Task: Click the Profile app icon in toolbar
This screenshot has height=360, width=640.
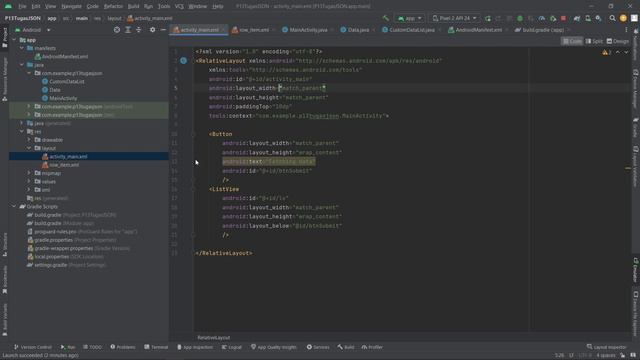Action: point(542,18)
